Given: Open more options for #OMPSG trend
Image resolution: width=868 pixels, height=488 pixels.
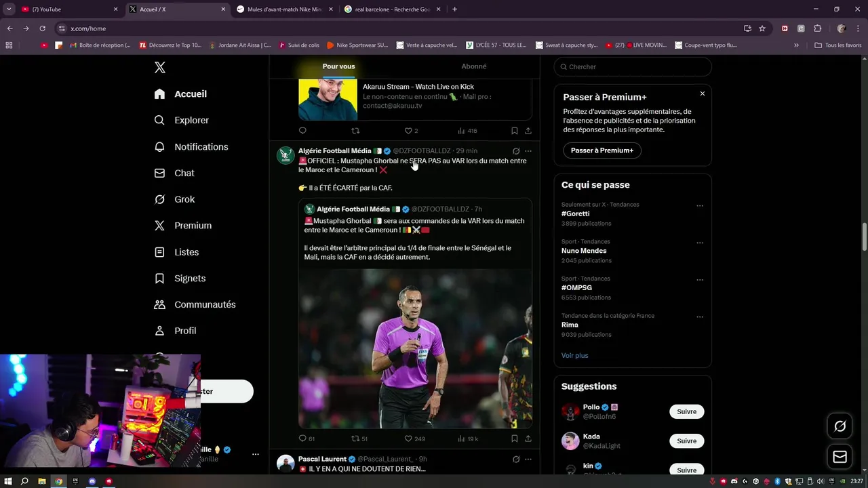Looking at the screenshot, I should [700, 280].
